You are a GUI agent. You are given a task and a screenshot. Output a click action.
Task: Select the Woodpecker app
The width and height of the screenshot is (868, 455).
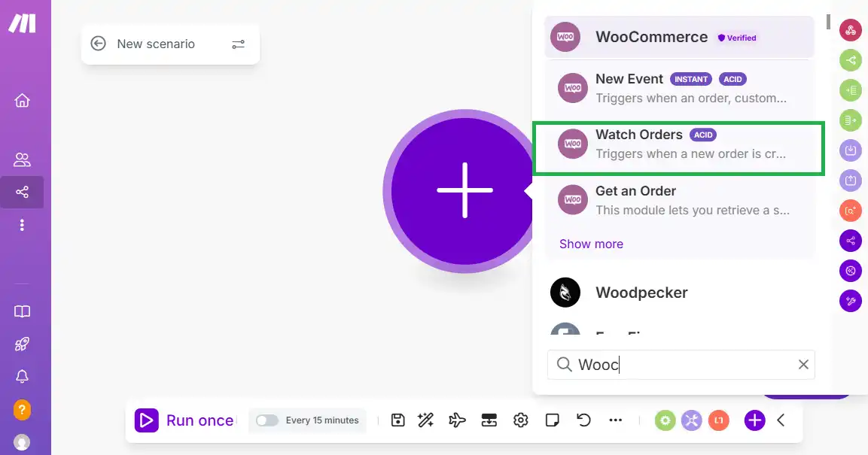(x=679, y=293)
